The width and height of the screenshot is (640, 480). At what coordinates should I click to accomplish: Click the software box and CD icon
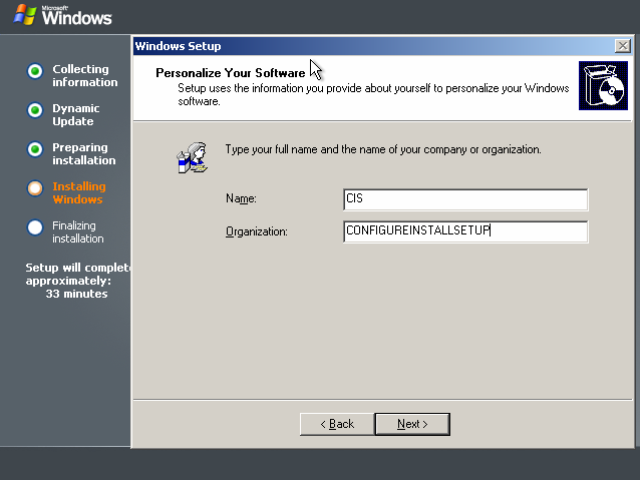[x=603, y=86]
